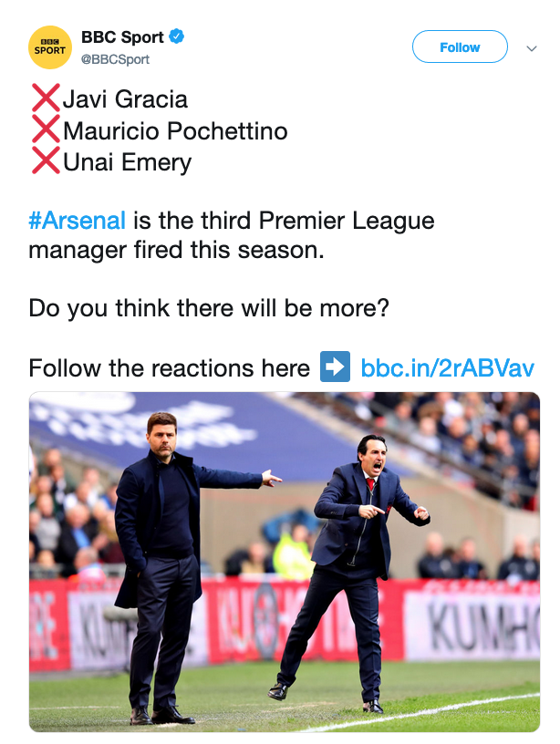Click the blue right-arrow emoji
560x744 pixels.
335,368
